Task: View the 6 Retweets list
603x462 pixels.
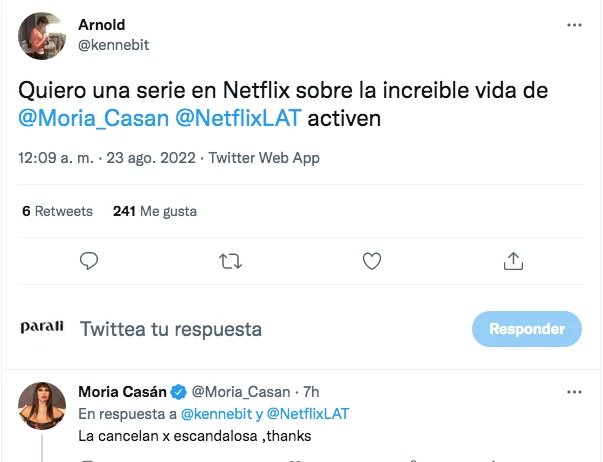Action: click(x=57, y=211)
